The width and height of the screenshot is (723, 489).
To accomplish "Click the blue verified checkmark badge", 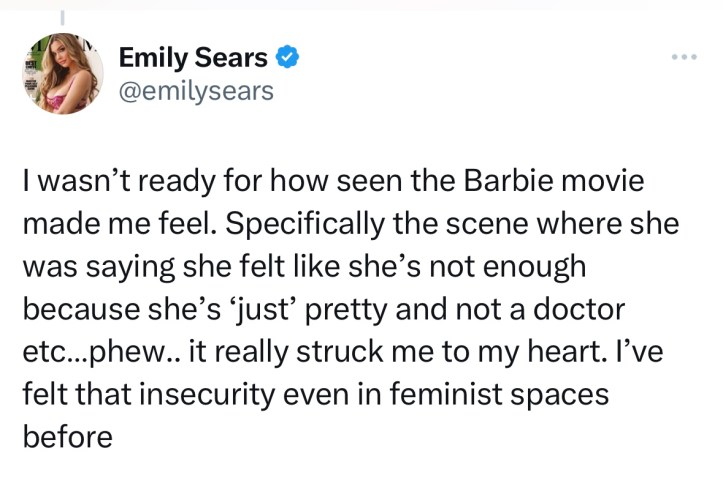I will point(287,57).
